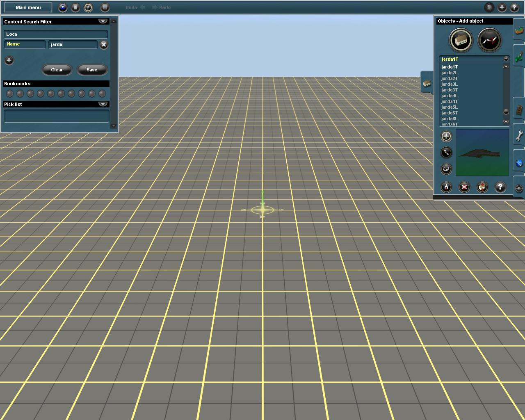Collapse the Content Search Filter section
This screenshot has height=420, width=525.
click(x=103, y=21)
